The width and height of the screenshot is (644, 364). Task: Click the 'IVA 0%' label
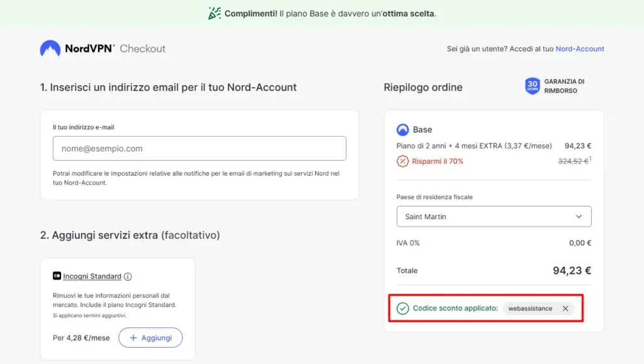click(x=408, y=243)
